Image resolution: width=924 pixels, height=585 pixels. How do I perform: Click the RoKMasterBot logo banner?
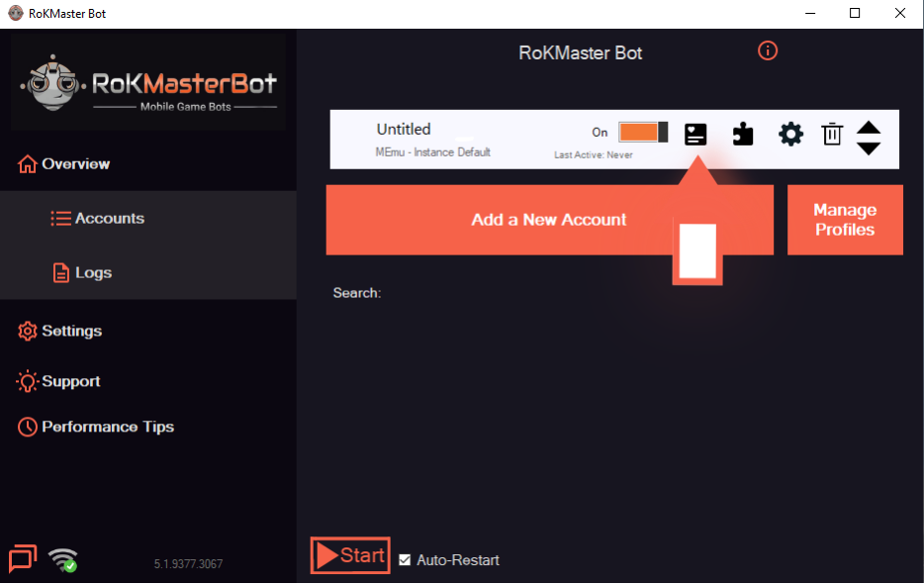coord(148,82)
